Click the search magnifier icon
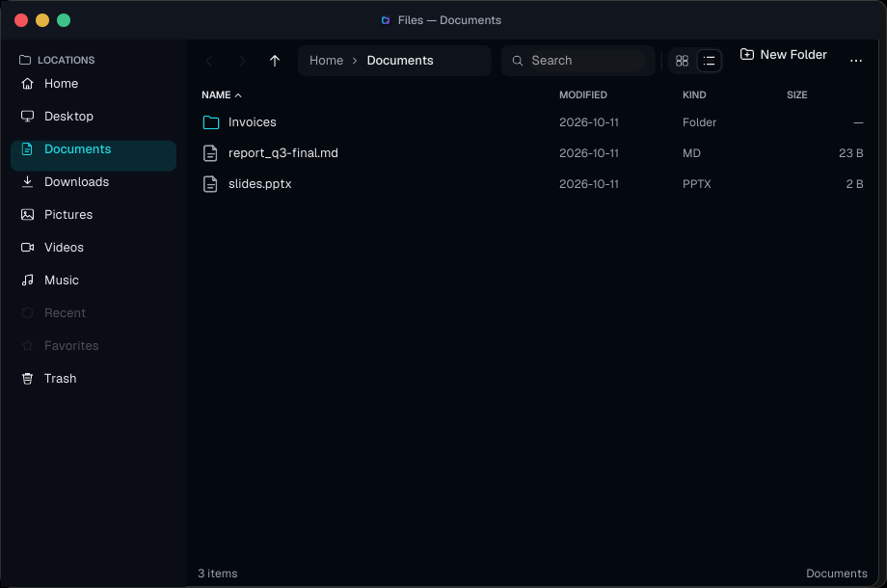887x588 pixels. [x=517, y=61]
